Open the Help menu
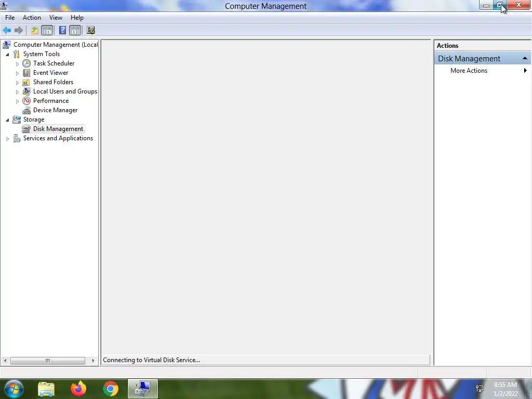The height and width of the screenshot is (399, 532). pos(77,18)
